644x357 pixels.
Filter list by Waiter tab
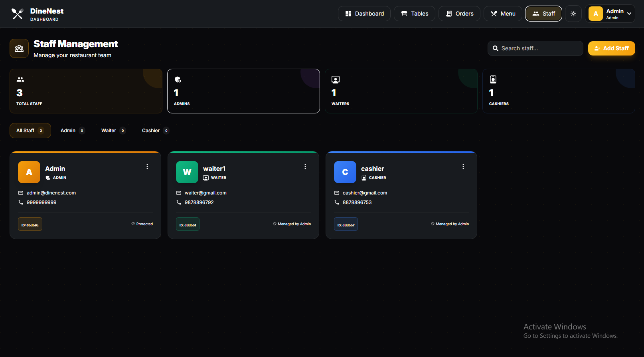(x=113, y=131)
